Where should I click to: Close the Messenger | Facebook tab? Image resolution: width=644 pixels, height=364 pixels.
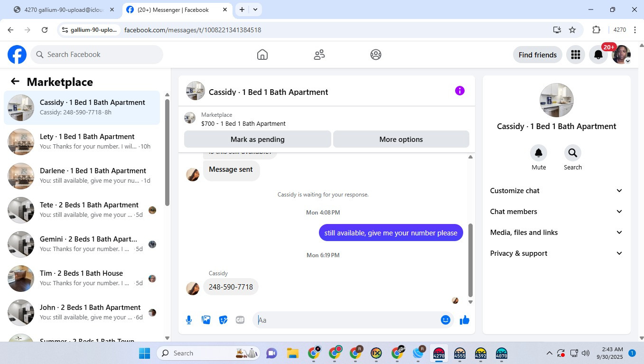[x=225, y=9]
